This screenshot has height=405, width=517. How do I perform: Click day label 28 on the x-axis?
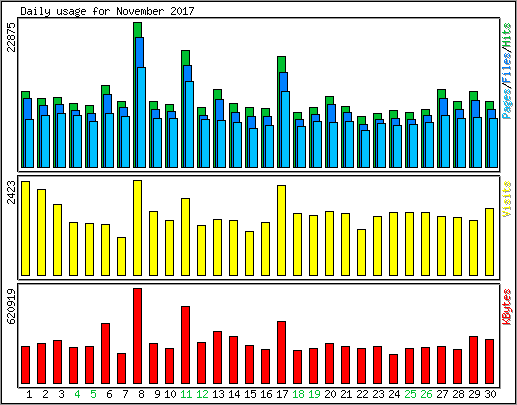[458, 394]
